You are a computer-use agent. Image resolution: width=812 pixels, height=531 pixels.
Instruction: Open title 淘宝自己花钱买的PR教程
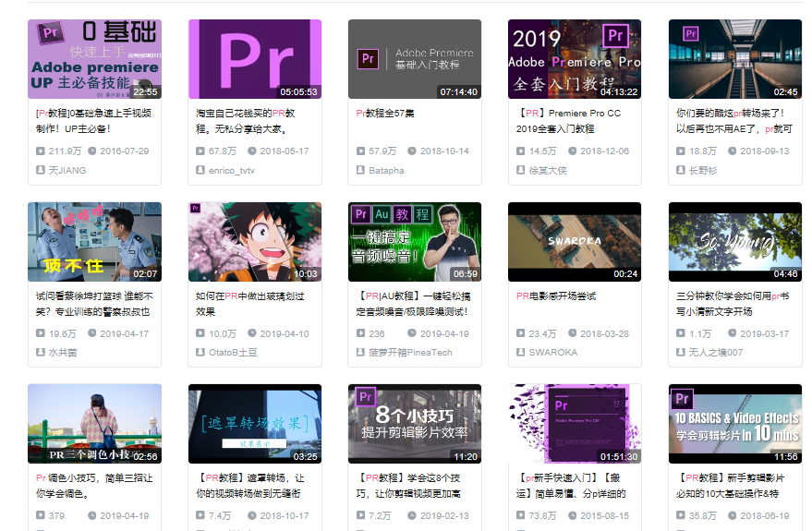pos(246,121)
